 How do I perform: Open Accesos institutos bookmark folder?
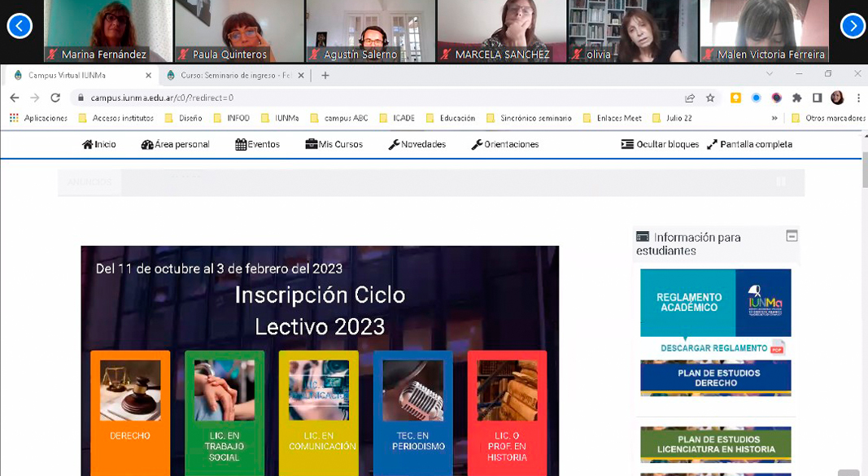(x=116, y=118)
